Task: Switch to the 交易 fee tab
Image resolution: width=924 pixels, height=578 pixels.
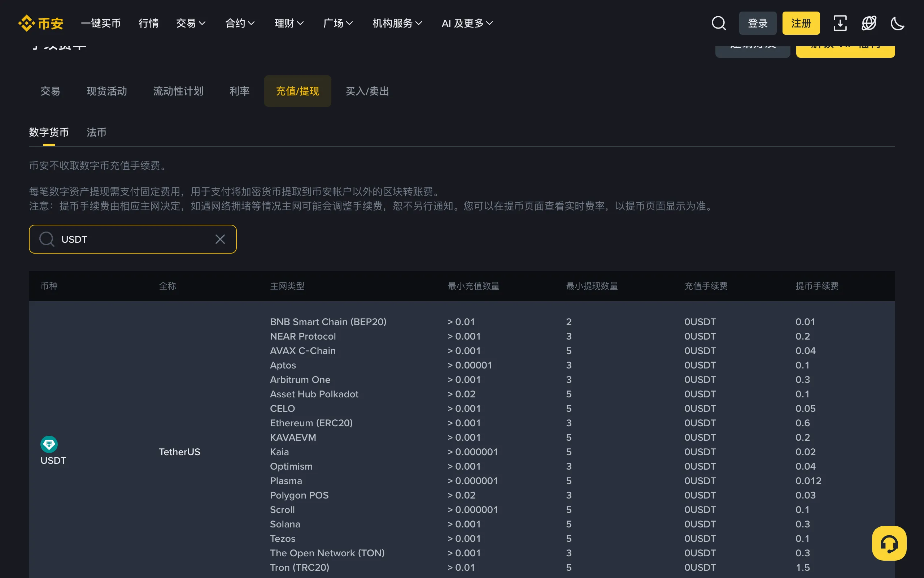Action: (x=51, y=91)
